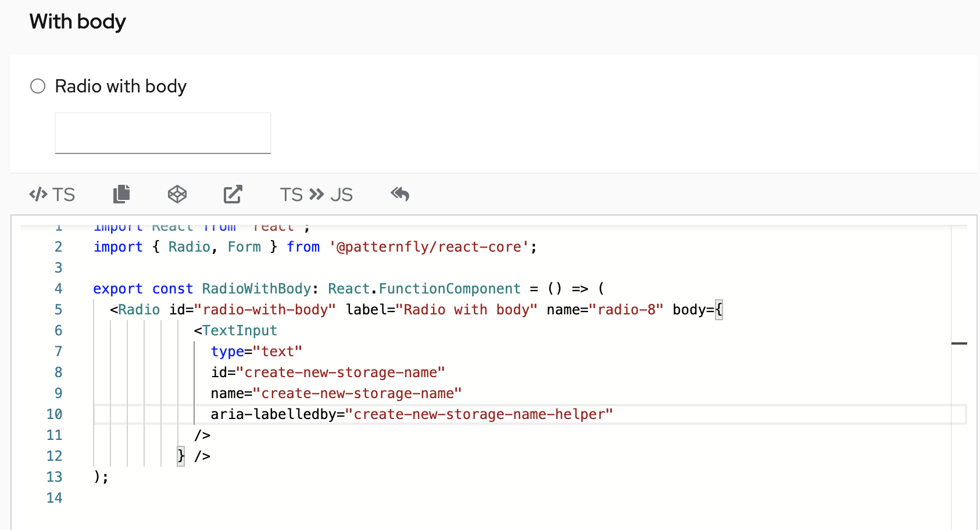Click line number 10 in the editor
The width and height of the screenshot is (980, 530).
click(55, 414)
